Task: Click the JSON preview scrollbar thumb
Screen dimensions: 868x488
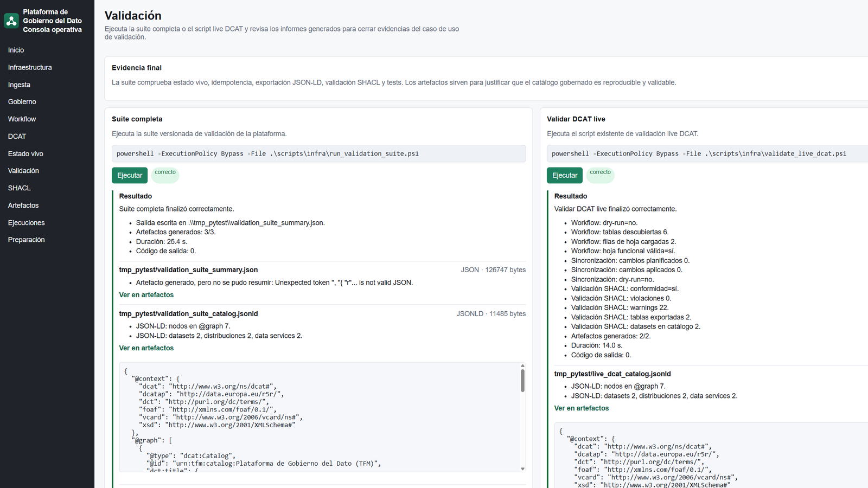Action: point(522,381)
